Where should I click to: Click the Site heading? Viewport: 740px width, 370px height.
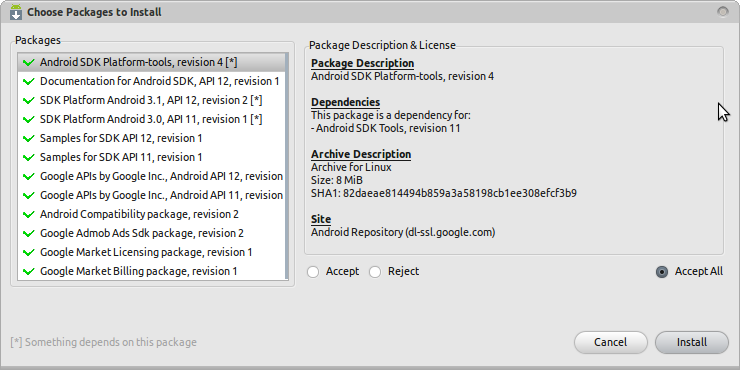pyautogui.click(x=321, y=219)
